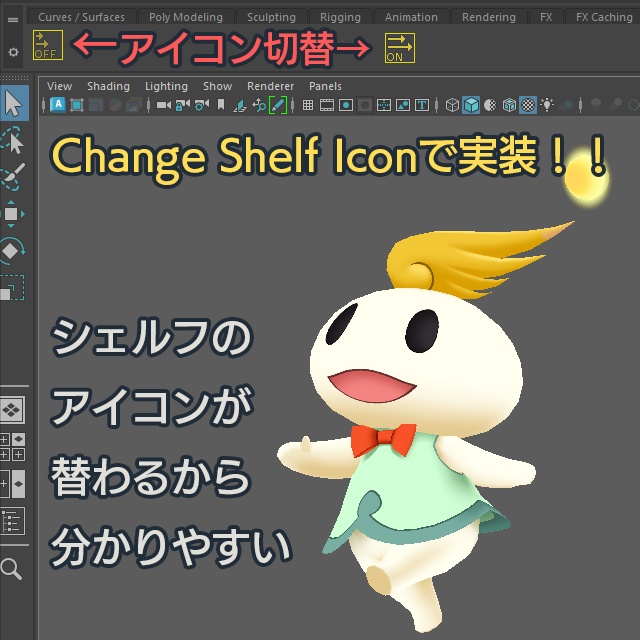
Task: Select the Lasso select tool
Action: pos(13,140)
